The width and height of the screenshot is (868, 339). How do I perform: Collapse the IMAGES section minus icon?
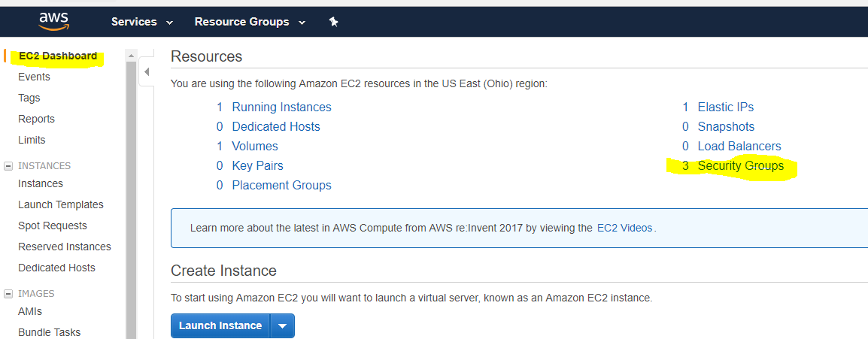(x=8, y=294)
